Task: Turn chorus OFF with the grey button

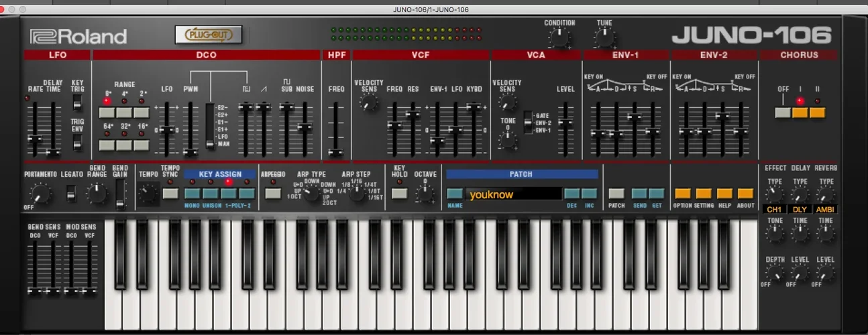Action: click(x=782, y=112)
